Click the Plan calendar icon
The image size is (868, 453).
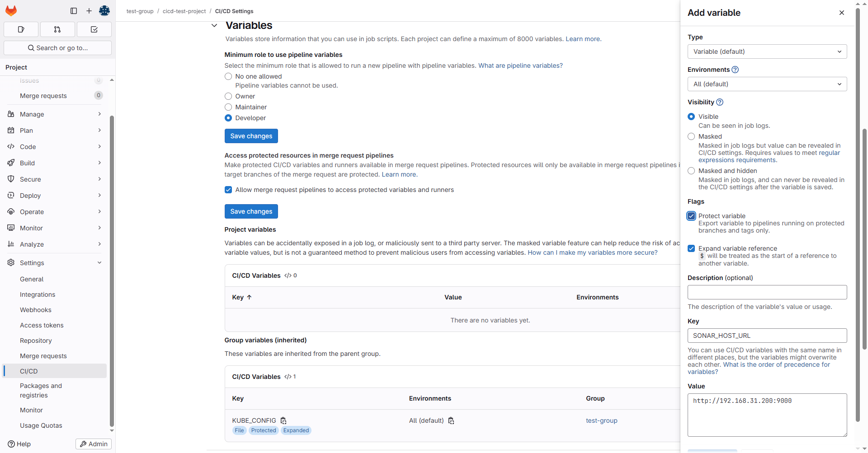point(11,131)
